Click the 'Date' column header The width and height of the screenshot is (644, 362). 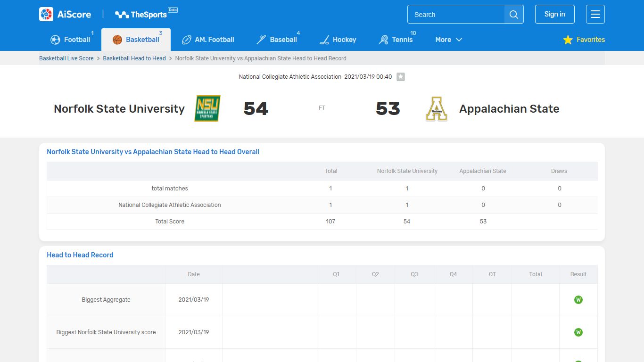194,274
